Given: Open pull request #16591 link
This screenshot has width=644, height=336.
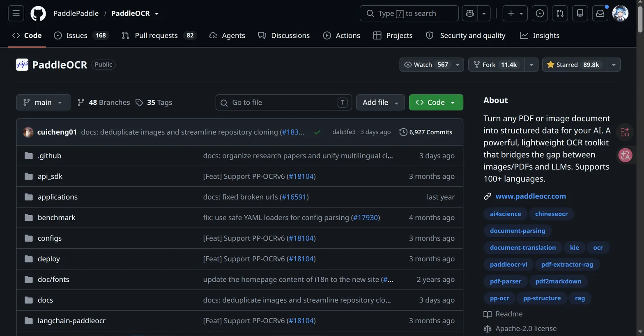Looking at the screenshot, I should point(294,197).
